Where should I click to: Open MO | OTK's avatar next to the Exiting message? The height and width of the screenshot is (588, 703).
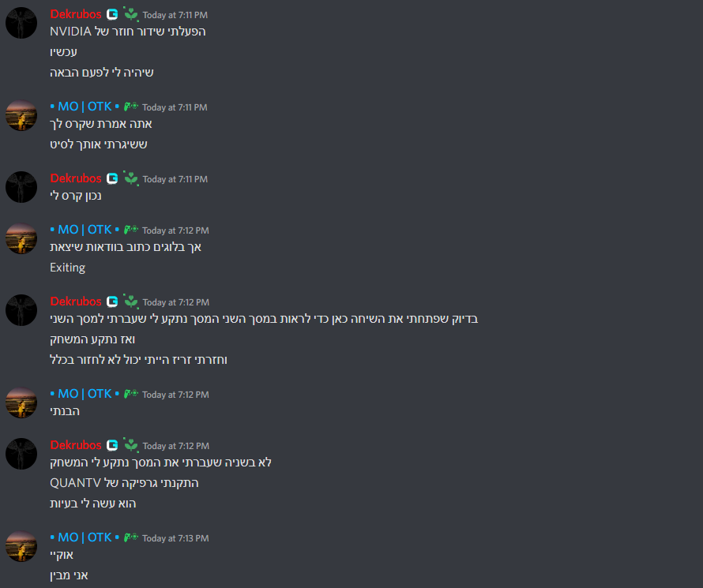point(21,238)
